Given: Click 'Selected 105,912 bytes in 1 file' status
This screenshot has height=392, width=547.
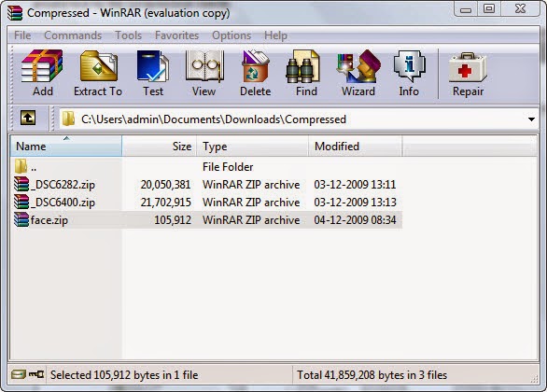Looking at the screenshot, I should [124, 375].
